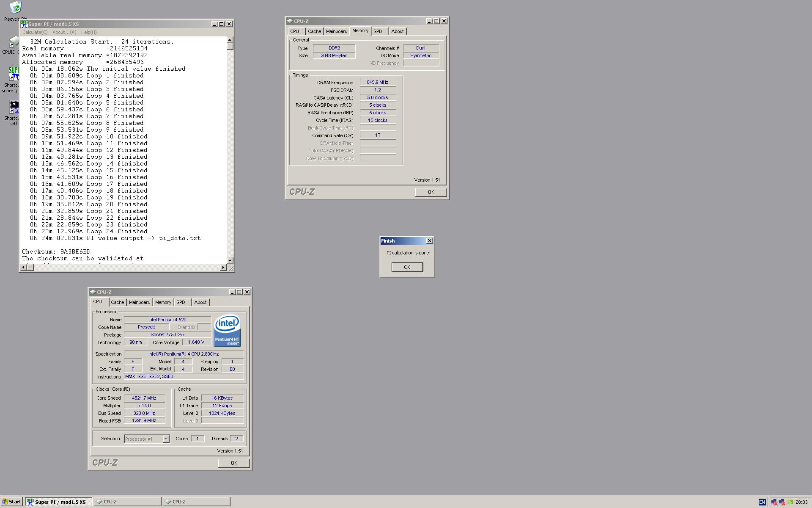Close the CPU-Z Memory window
This screenshot has height=508, width=812.
[x=444, y=21]
